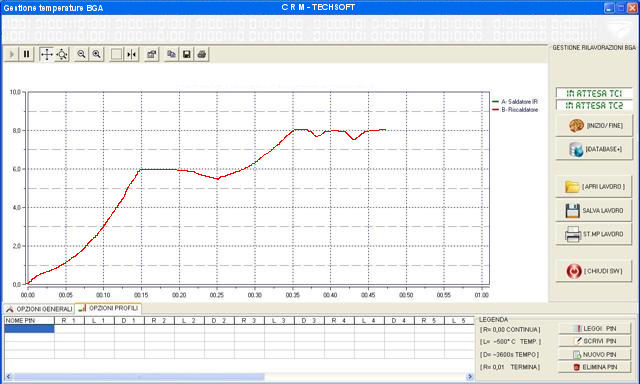The image size is (640, 384).
Task: Click the zoom in magnifier icon
Action: coord(96,54)
